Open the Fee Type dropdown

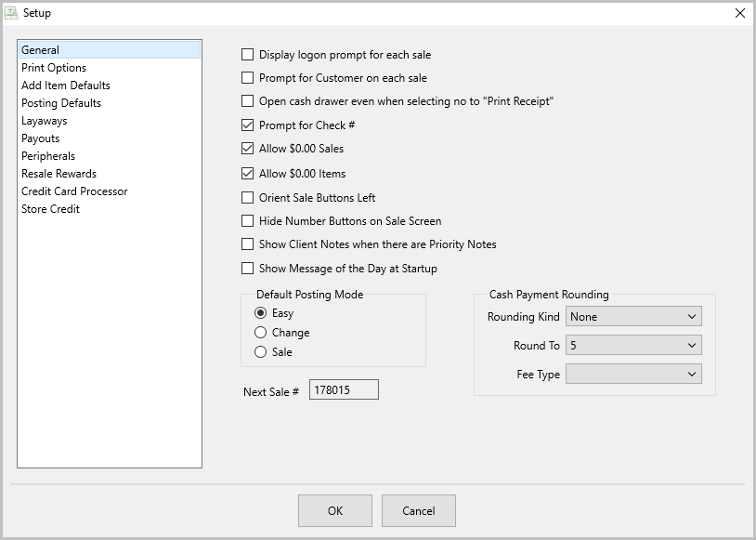coord(633,374)
